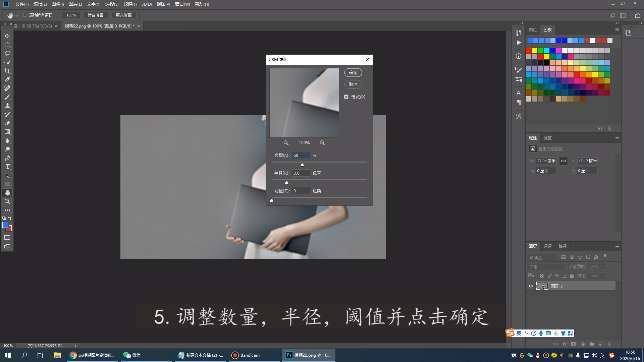Select the Pen tool
The image size is (644, 362).
[7, 158]
